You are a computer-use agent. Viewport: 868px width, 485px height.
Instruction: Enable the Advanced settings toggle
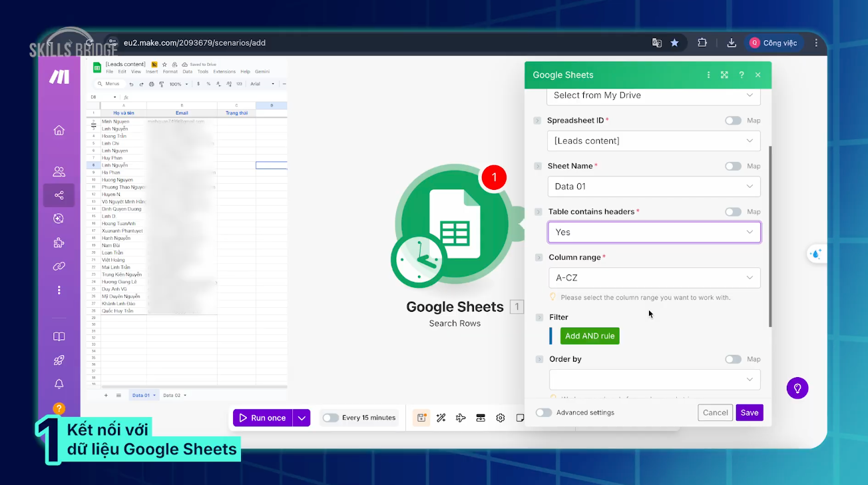(x=544, y=412)
